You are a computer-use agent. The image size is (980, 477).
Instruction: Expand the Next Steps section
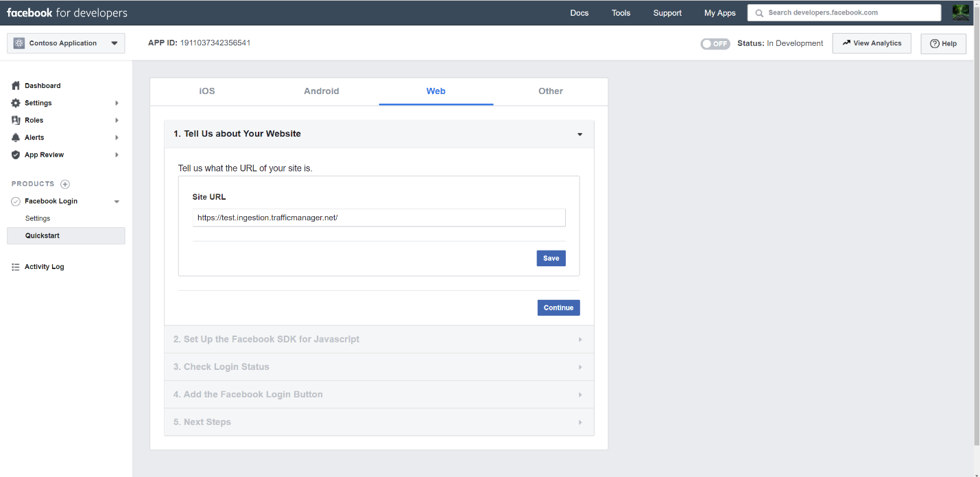point(379,421)
